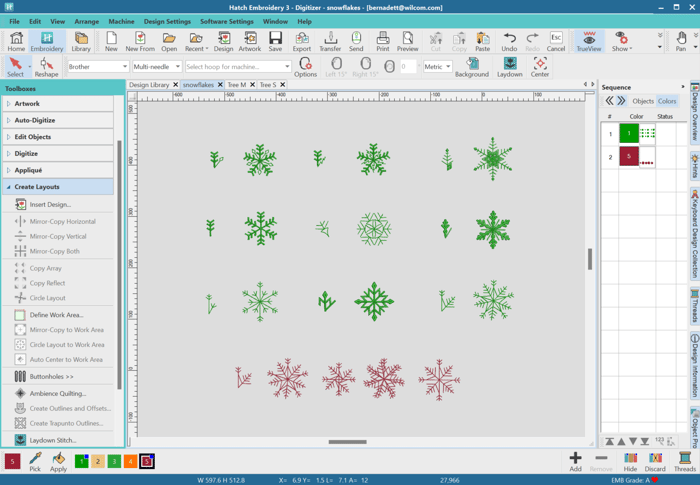Open the Metric units dropdown
The height and width of the screenshot is (485, 700).
[437, 67]
